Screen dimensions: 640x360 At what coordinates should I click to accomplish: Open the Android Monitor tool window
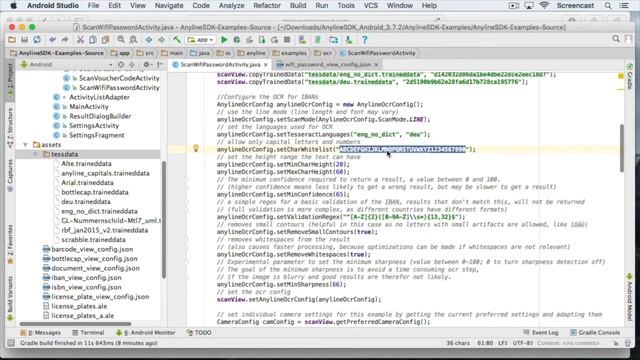(146, 333)
